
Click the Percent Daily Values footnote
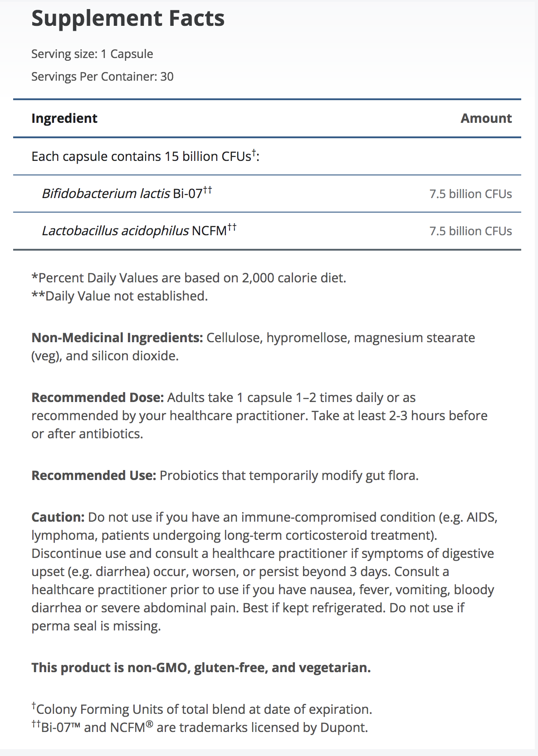click(x=189, y=278)
